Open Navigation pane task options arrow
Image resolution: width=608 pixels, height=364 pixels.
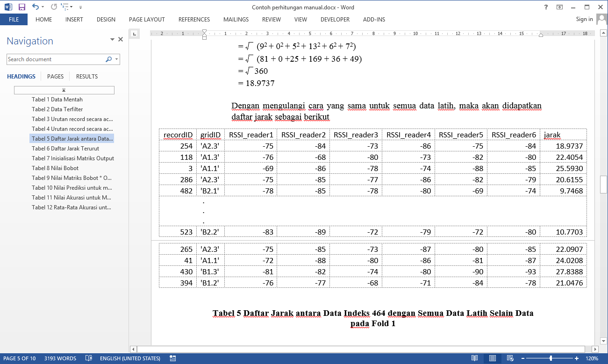[112, 40]
